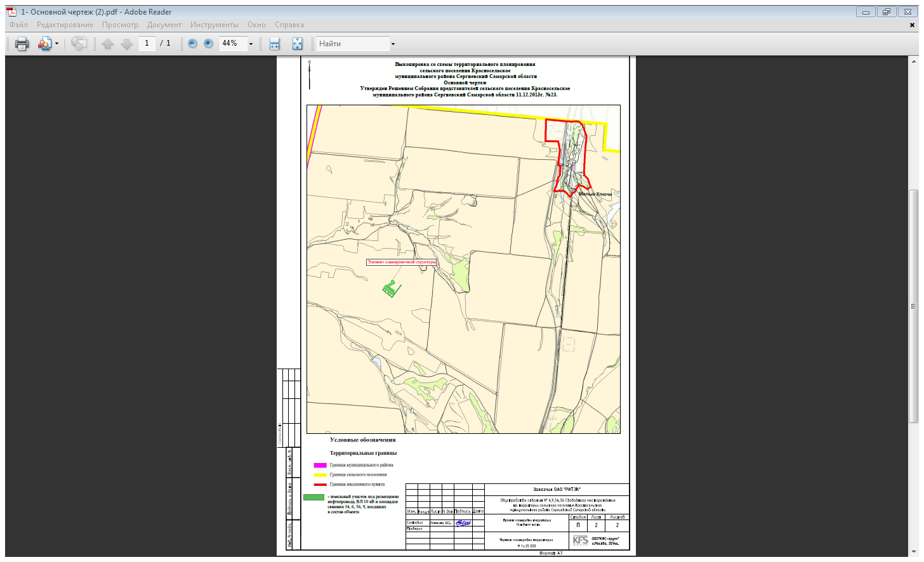The height and width of the screenshot is (562, 924).
Task: Zoom in using the plus button
Action: 208,44
